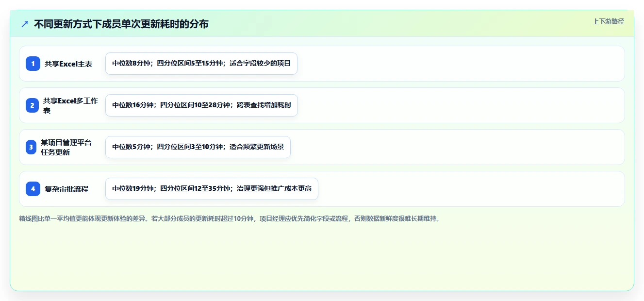Click the 复杂审批流程 label
The image size is (644, 301).
66,189
